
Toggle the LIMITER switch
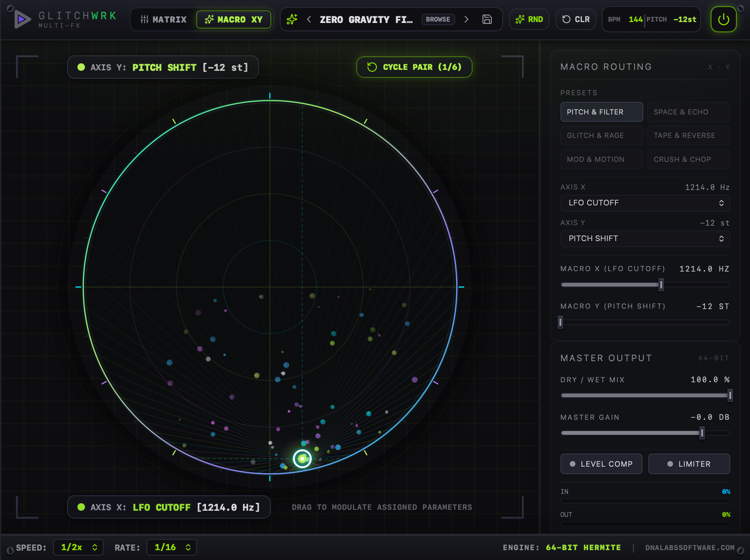(689, 464)
